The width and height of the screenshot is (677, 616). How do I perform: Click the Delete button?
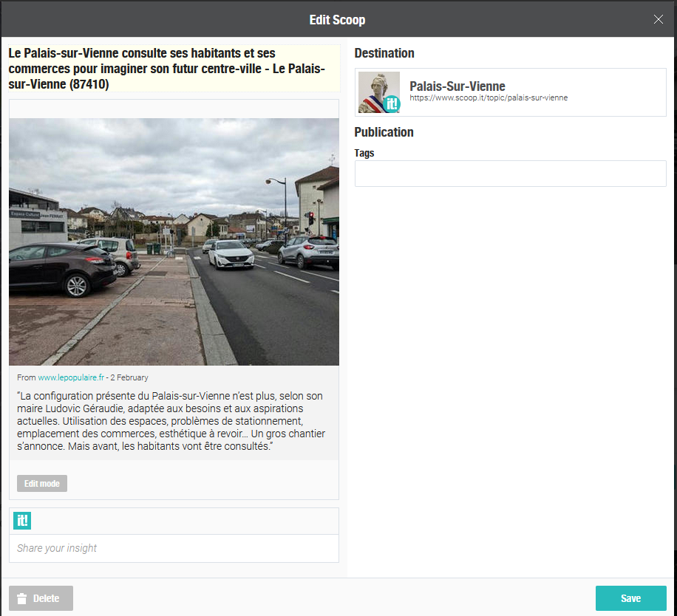pos(41,598)
